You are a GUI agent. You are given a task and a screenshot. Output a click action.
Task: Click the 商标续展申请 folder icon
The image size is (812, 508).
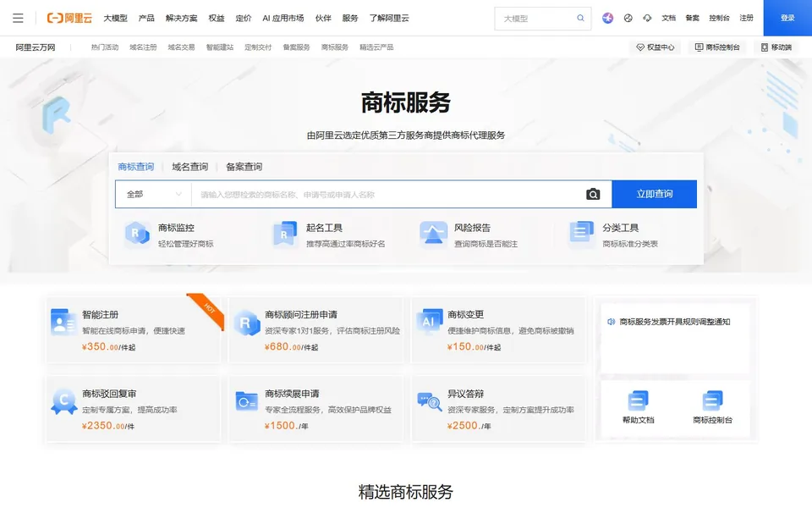click(246, 401)
